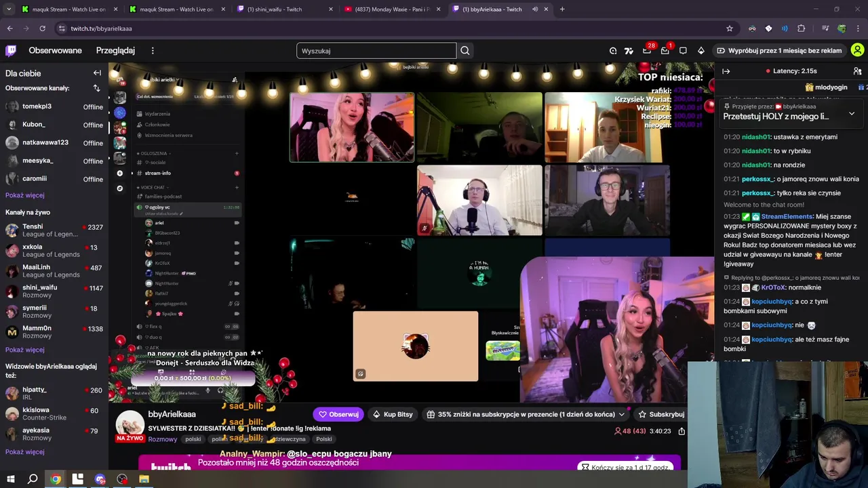Screen dimensions: 868x488
Task: Open Windows taskbar search
Action: click(33, 479)
